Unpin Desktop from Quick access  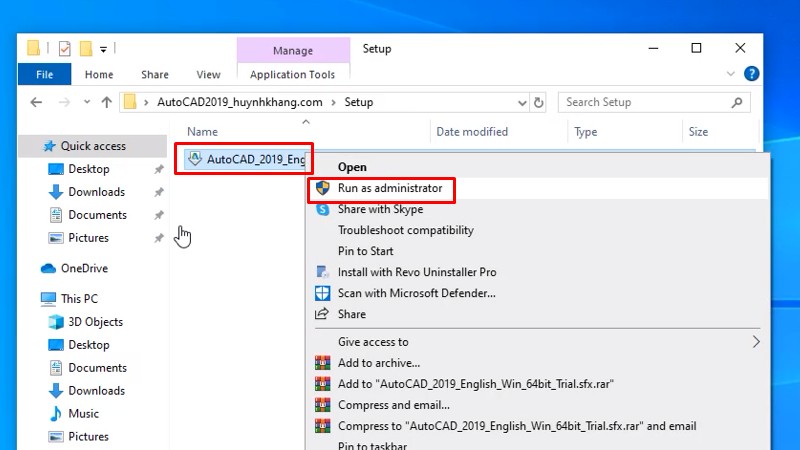[159, 170]
